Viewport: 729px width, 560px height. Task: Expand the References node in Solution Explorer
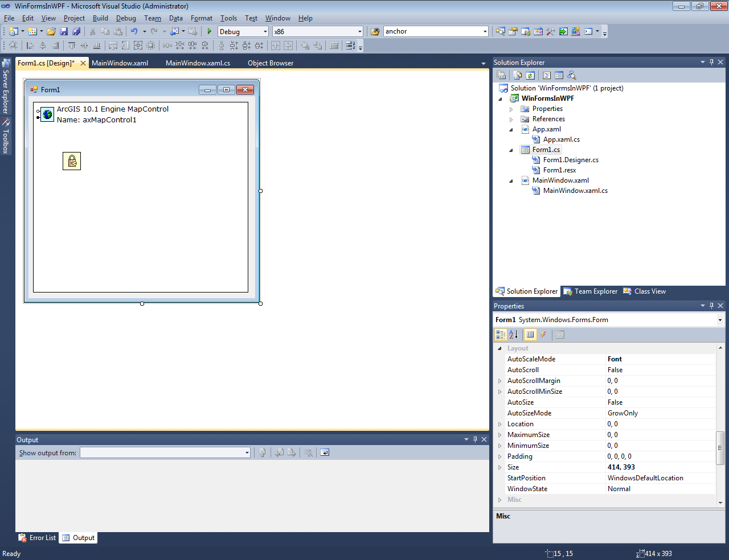coord(511,120)
